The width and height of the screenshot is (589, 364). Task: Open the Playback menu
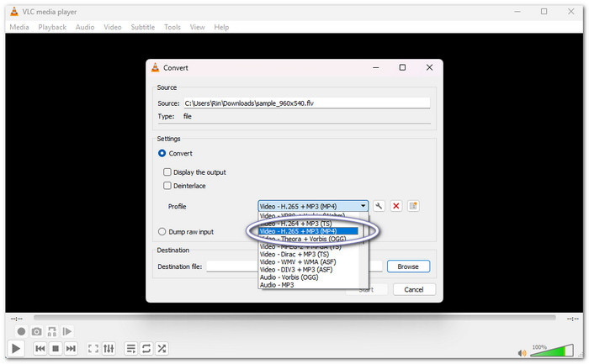52,27
